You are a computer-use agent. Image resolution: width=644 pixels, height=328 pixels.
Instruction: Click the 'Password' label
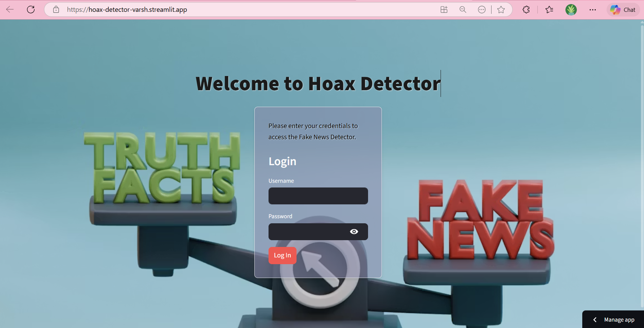click(280, 216)
